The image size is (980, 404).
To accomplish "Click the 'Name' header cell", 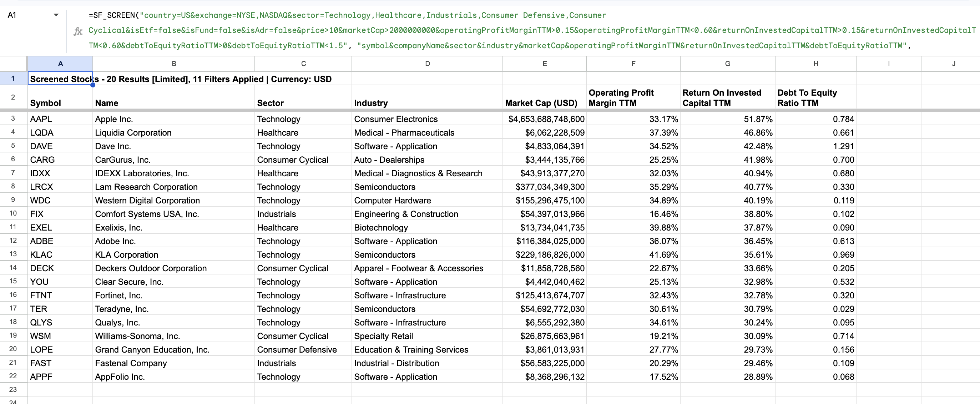I will (x=174, y=97).
